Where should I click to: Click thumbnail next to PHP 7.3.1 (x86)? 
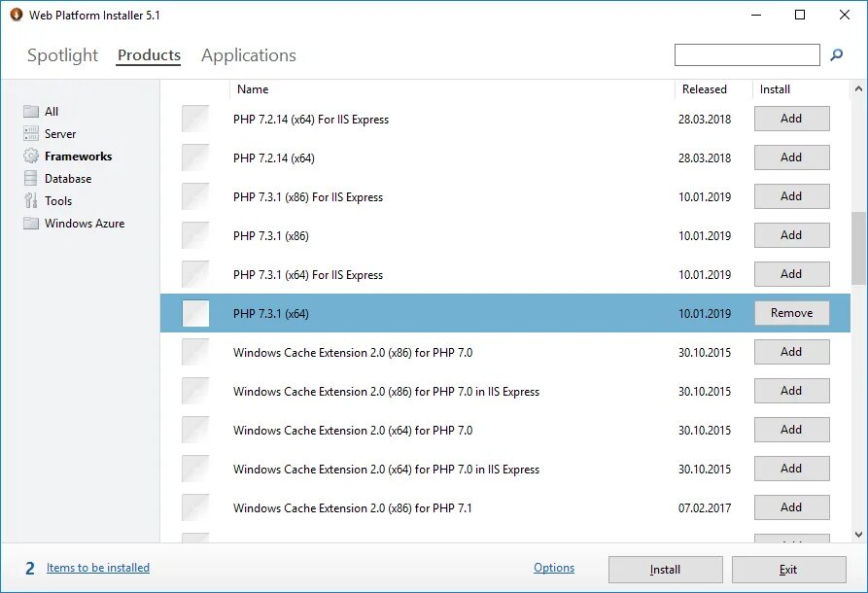tap(195, 235)
